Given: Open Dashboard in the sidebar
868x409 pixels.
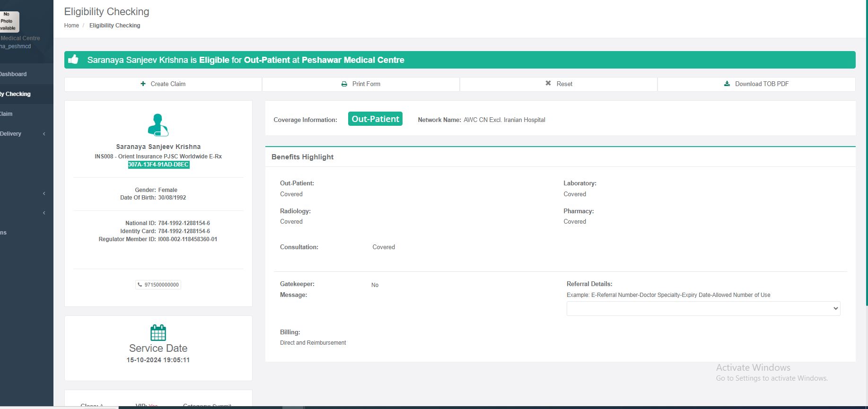Looking at the screenshot, I should click(13, 74).
